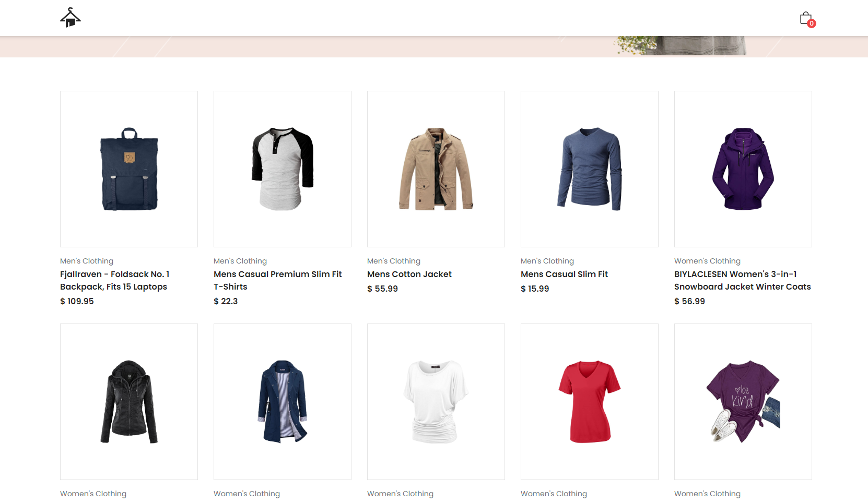The image size is (868, 503).
Task: Click the Mens Casual Slim Fit title
Action: click(564, 274)
